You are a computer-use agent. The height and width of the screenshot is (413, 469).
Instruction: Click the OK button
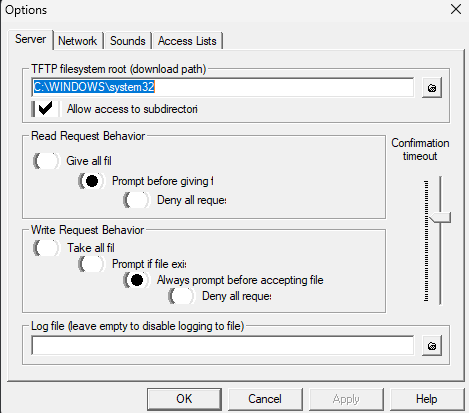click(x=184, y=399)
